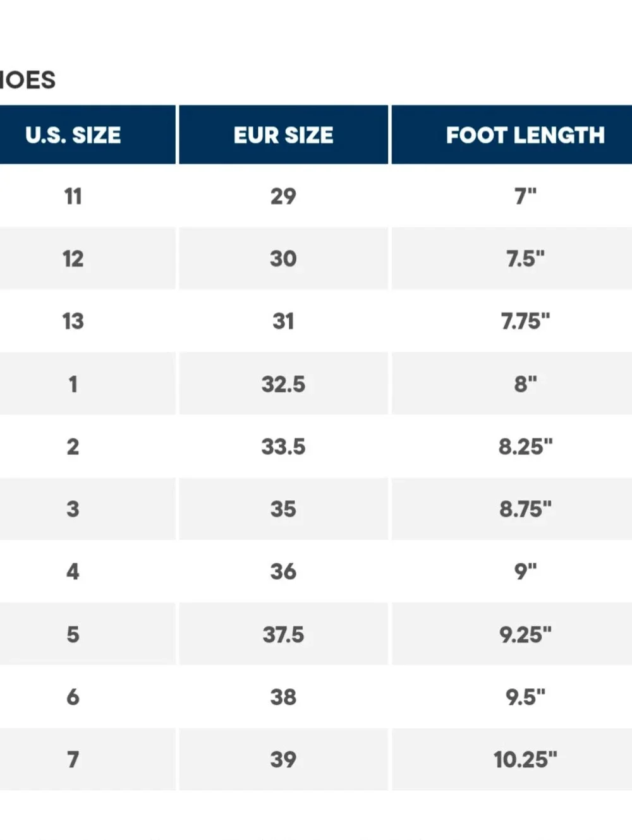Select U.S. size 13 cell
The width and height of the screenshot is (632, 840).
coord(87,321)
